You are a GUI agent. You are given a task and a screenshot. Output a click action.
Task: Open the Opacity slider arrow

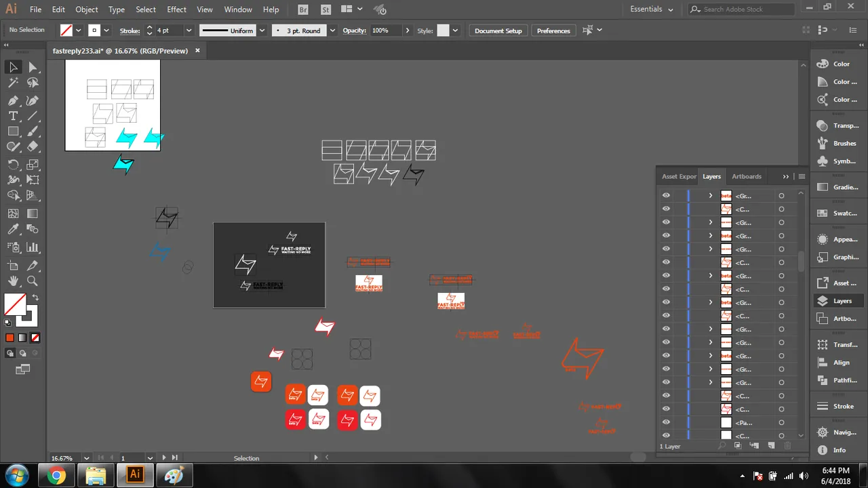407,30
